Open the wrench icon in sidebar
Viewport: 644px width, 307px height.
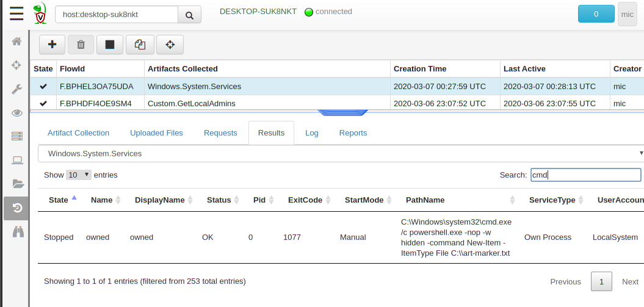coord(17,89)
